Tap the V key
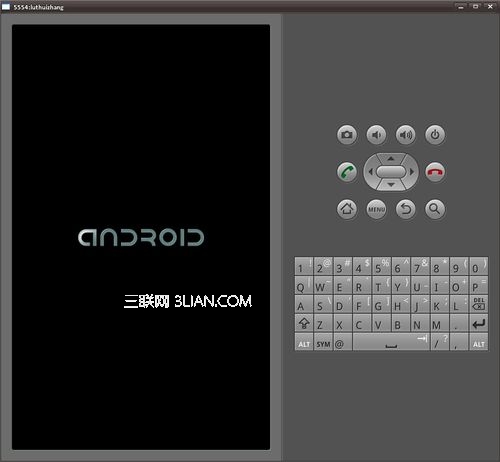 (x=381, y=323)
